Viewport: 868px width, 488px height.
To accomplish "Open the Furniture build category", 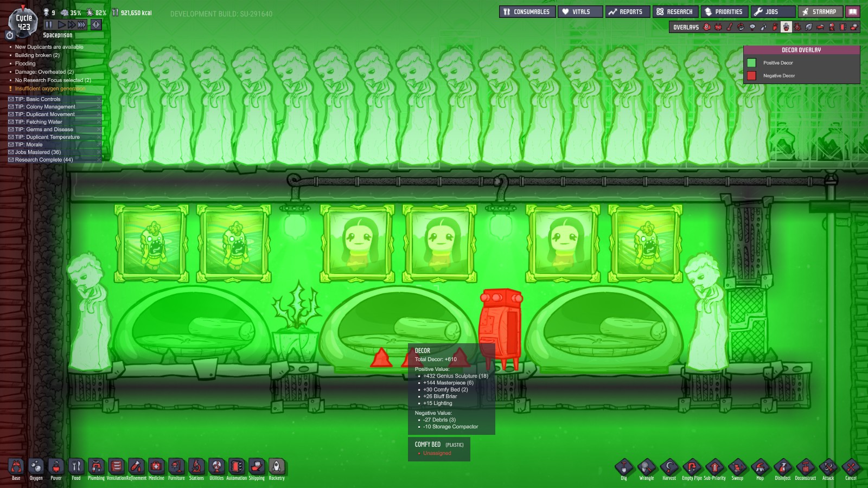I will pyautogui.click(x=176, y=467).
